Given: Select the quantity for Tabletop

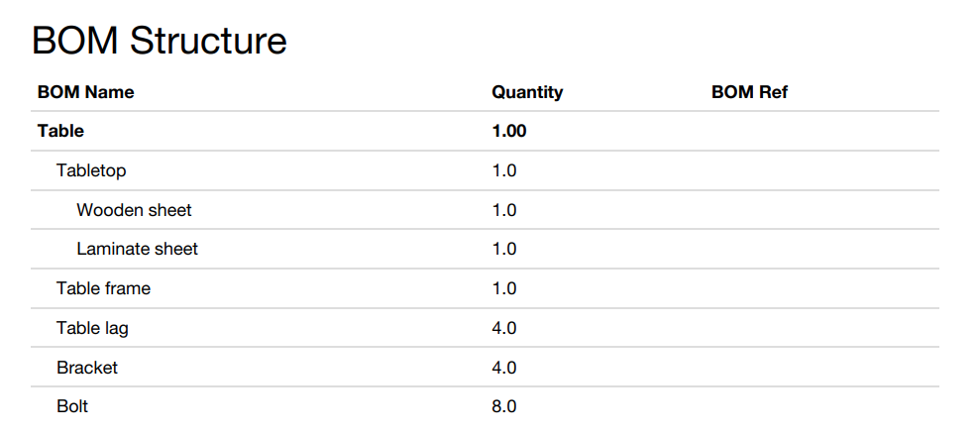Looking at the screenshot, I should tap(504, 170).
